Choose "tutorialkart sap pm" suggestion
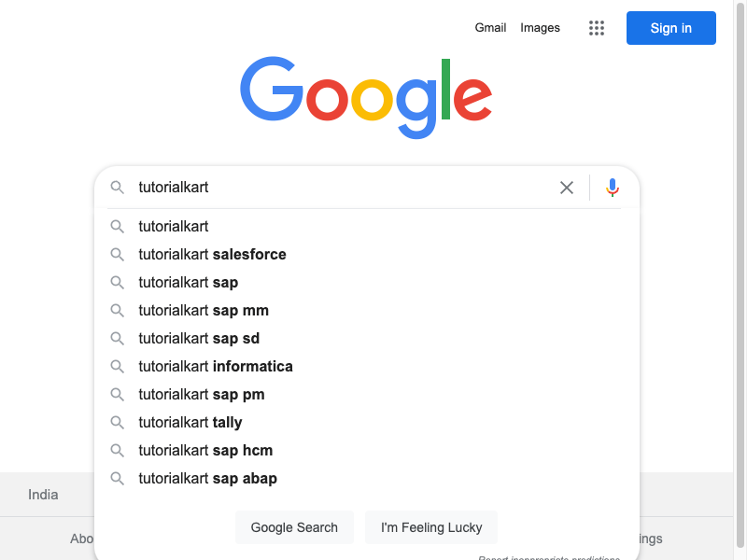Image resolution: width=747 pixels, height=560 pixels. coord(202,395)
